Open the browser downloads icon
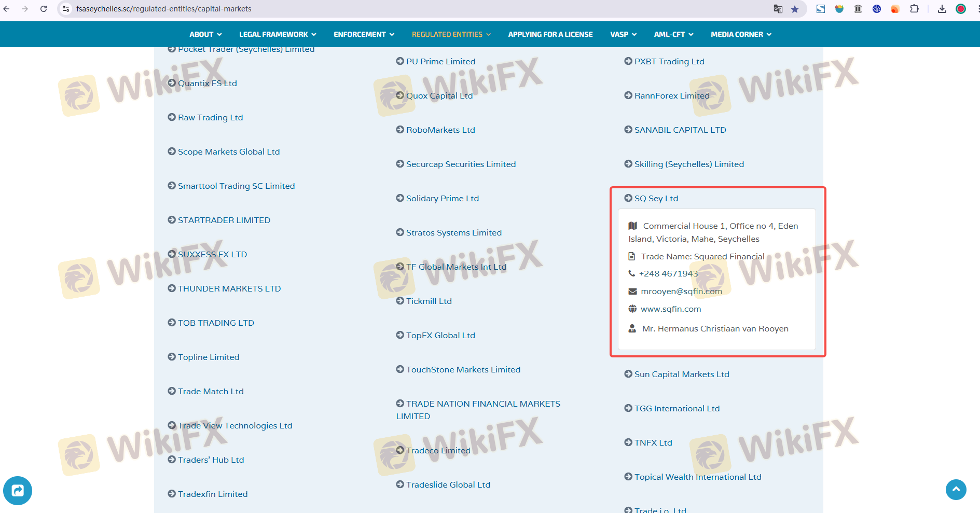The image size is (980, 513). [942, 9]
